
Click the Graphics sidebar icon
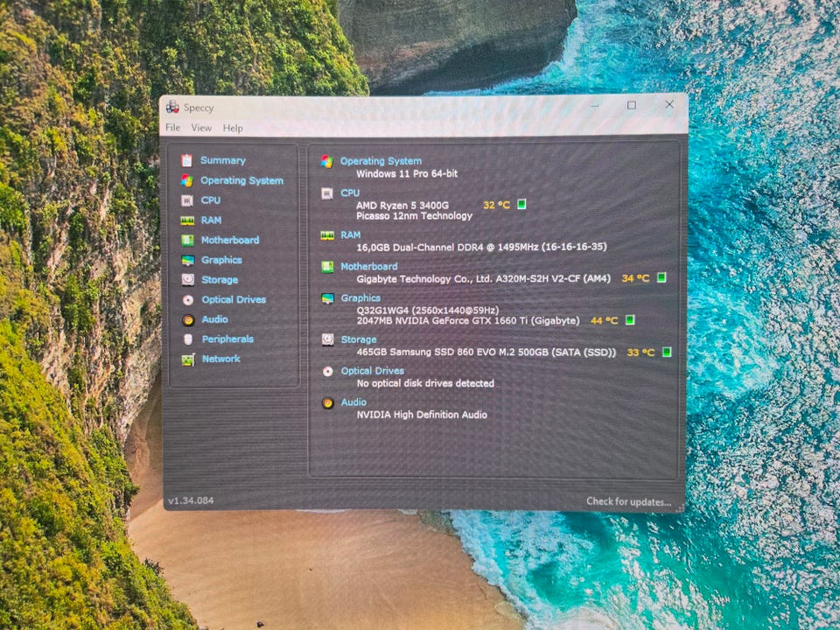pos(187,261)
